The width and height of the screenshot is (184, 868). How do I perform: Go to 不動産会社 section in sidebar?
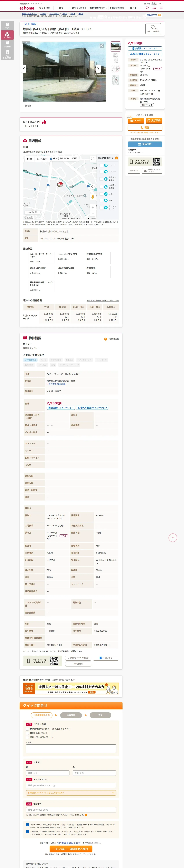[x=7, y=55]
